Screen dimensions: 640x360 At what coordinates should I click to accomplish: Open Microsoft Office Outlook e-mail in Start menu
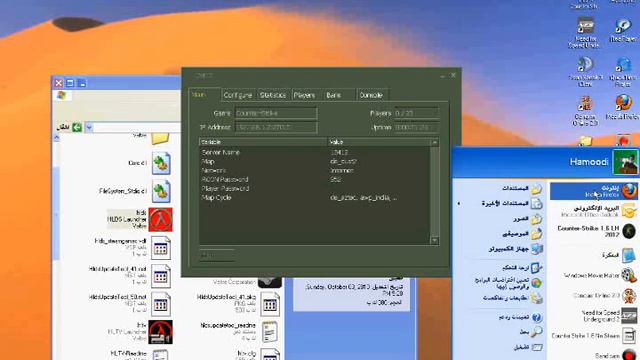point(594,211)
